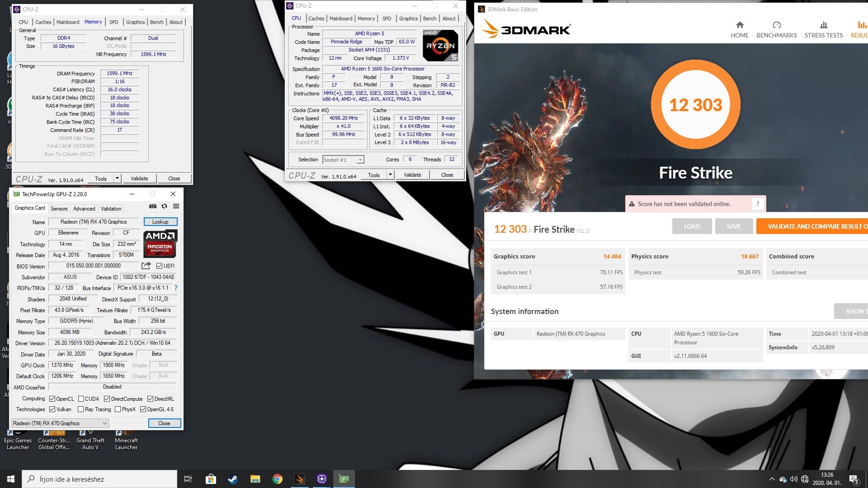Refresh GPU-Z data with the refresh icon

coord(165,206)
